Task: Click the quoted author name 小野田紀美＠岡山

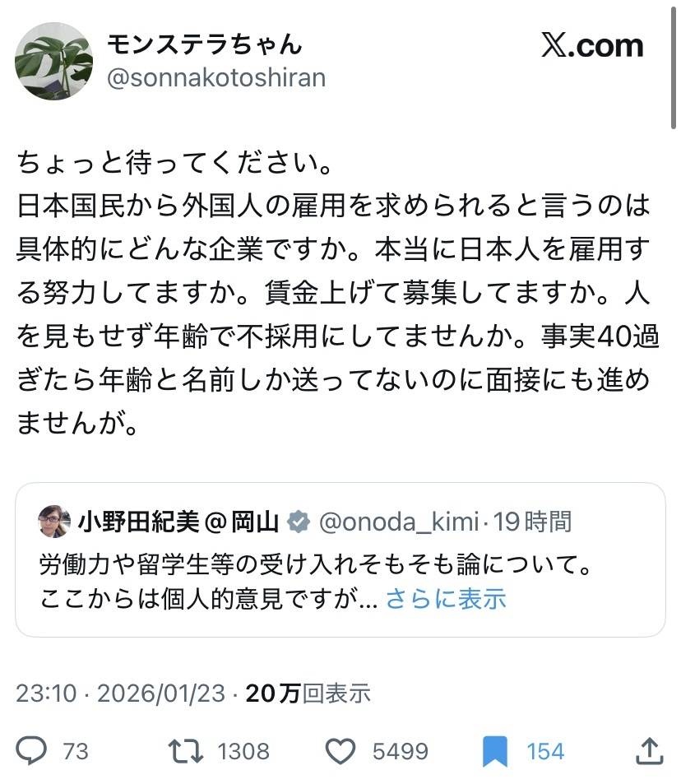Action: click(x=179, y=521)
